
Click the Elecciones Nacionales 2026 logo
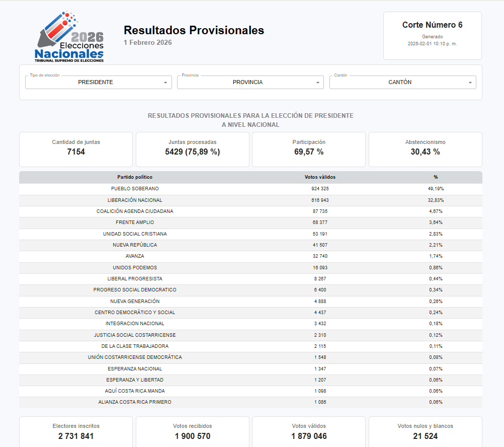(69, 38)
